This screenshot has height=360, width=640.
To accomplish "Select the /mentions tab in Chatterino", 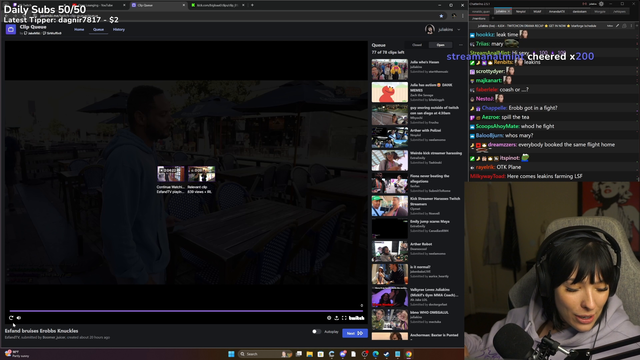I will [x=479, y=18].
